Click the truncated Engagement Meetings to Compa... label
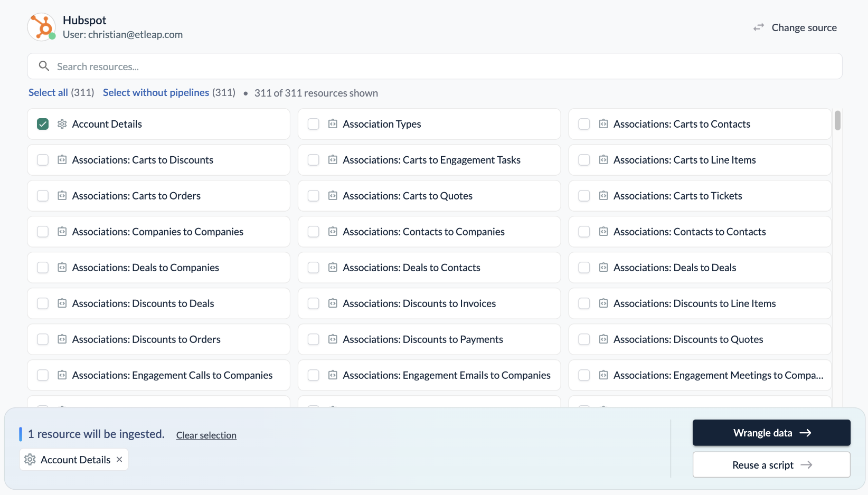Image resolution: width=868 pixels, height=495 pixels. click(x=719, y=375)
